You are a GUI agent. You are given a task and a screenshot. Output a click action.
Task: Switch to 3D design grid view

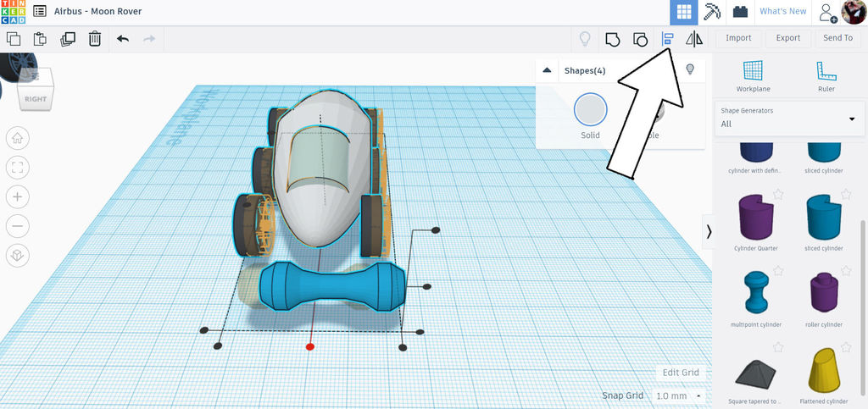(x=684, y=12)
